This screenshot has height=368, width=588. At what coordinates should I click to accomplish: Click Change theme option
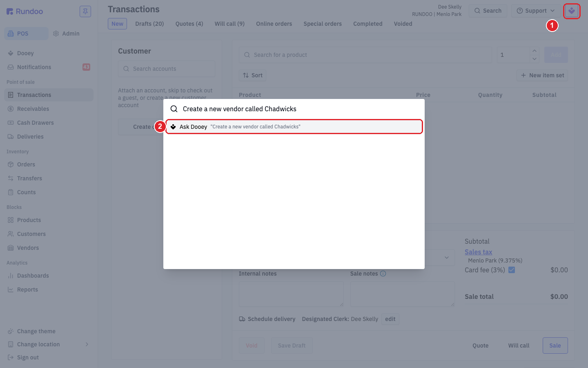click(x=49, y=331)
